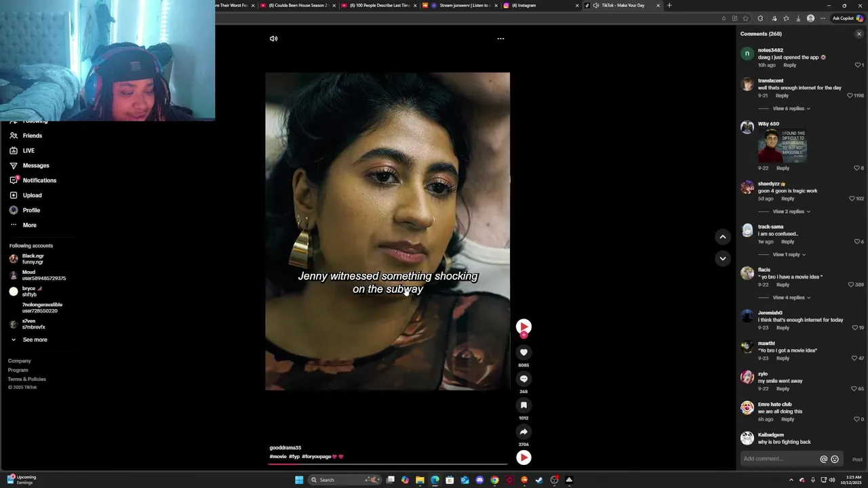Expand View 6 replies under transixcent
868x488 pixels.
click(x=791, y=108)
